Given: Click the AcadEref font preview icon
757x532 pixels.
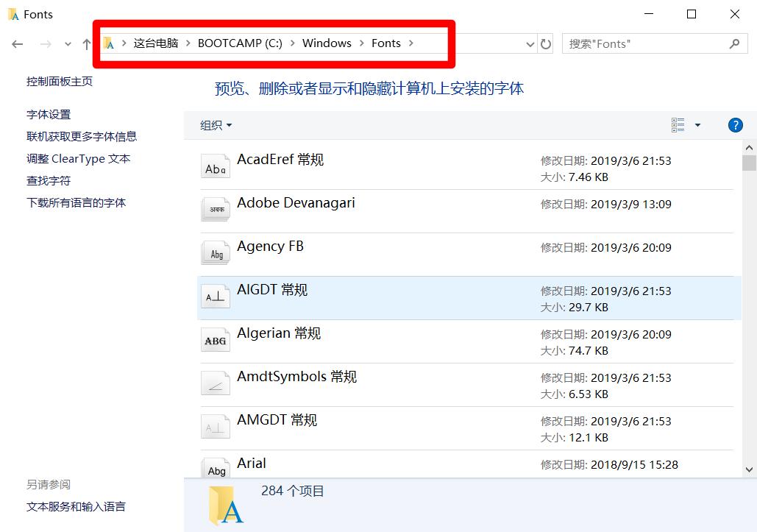Looking at the screenshot, I should click(215, 166).
